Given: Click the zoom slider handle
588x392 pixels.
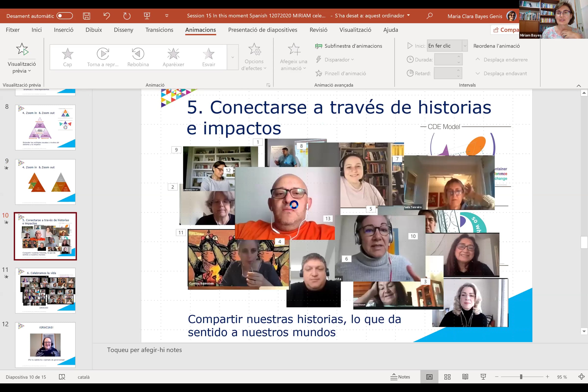Looking at the screenshot, I should (521, 377).
